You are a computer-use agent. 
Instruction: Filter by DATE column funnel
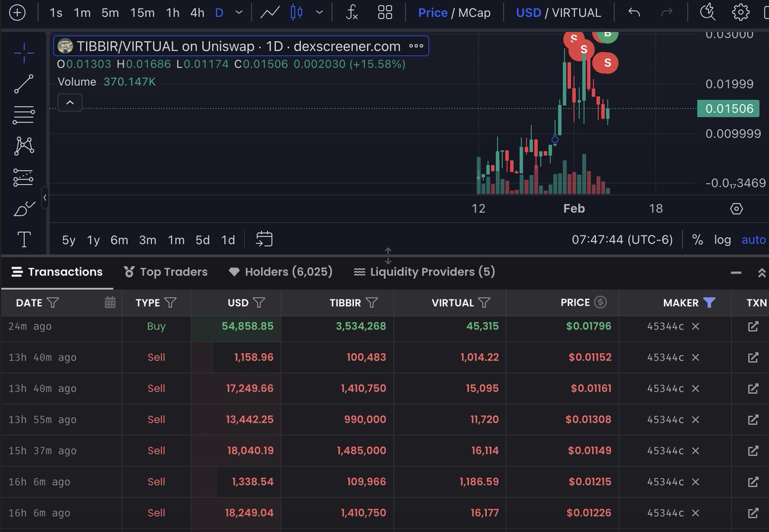point(53,303)
